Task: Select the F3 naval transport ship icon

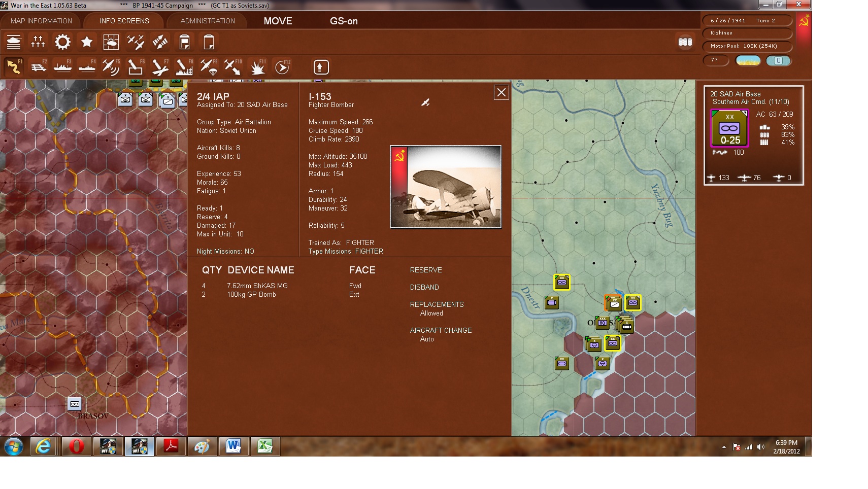Action: tap(62, 67)
